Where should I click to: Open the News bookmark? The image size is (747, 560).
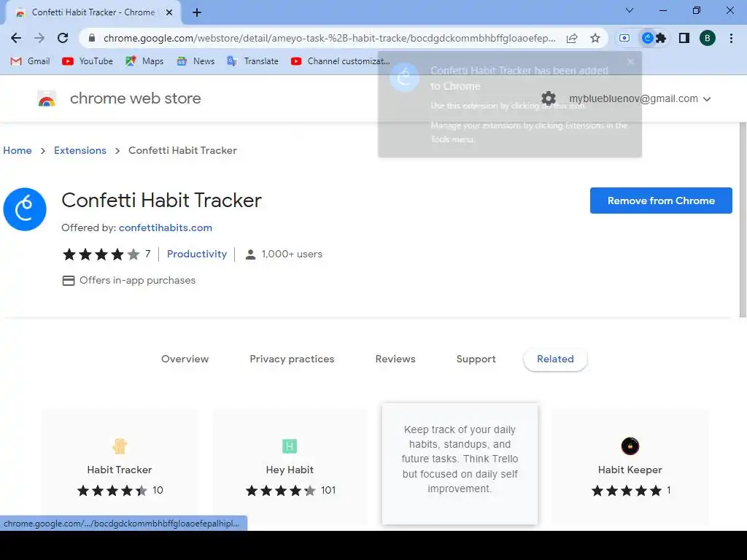(196, 61)
